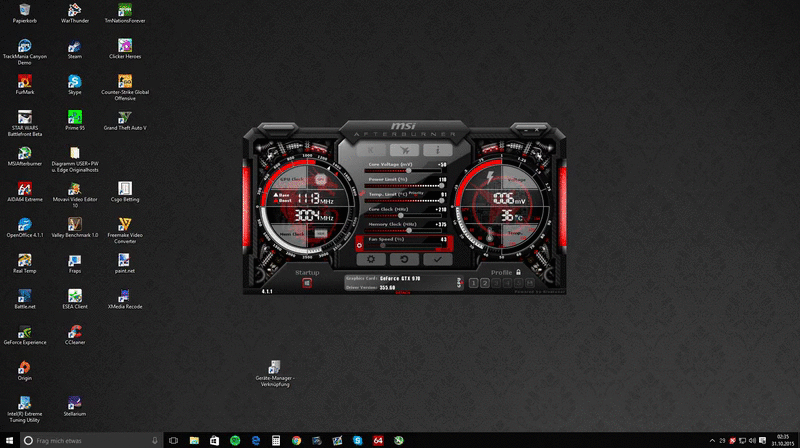Open Google Chrome from the taskbar
800x448 pixels.
coord(296,440)
